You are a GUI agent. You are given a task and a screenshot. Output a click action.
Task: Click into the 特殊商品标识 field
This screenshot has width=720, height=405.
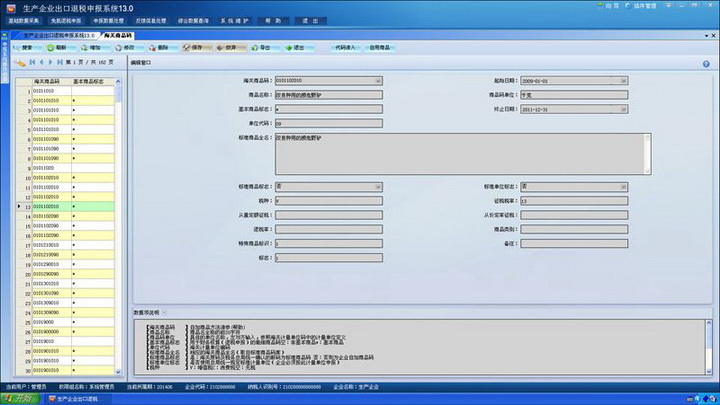[329, 244]
